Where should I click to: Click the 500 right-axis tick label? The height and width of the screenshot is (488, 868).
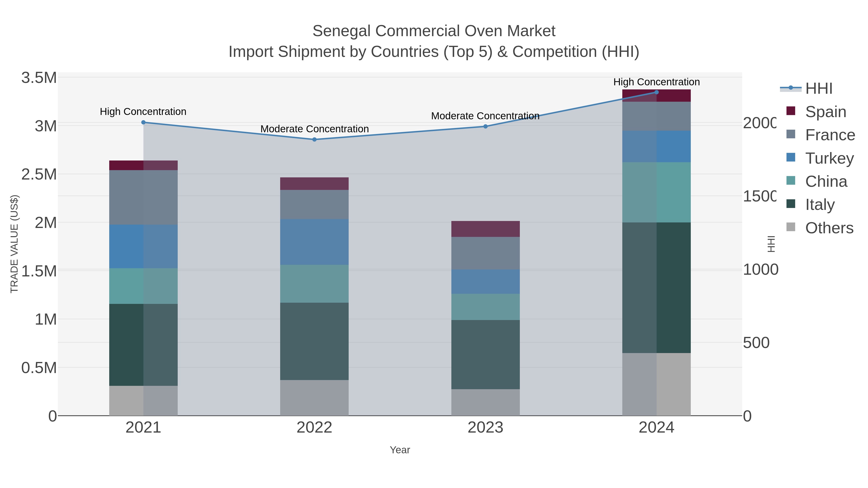click(x=756, y=342)
